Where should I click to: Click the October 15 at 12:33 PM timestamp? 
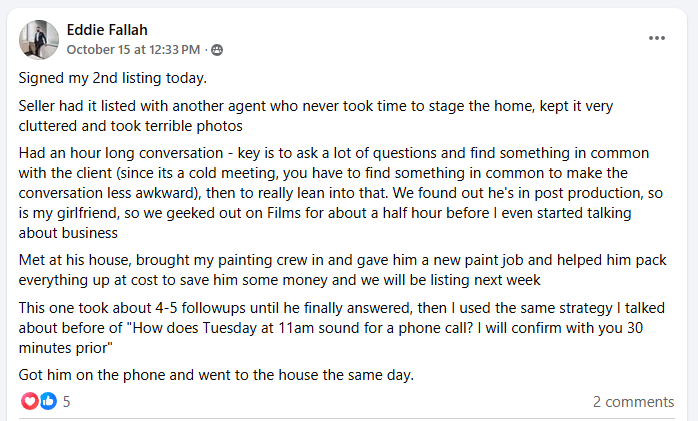135,49
